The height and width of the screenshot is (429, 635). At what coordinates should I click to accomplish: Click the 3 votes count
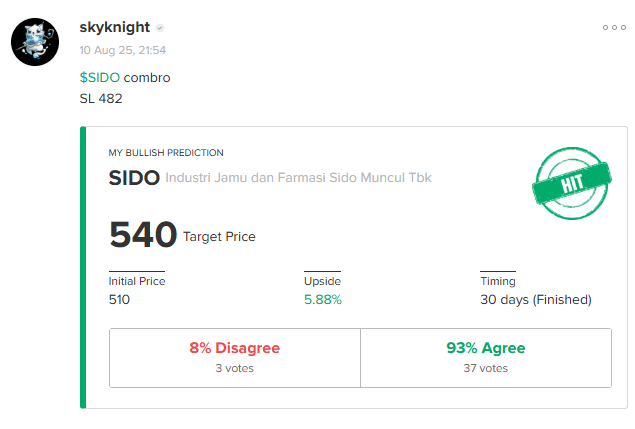(x=234, y=368)
